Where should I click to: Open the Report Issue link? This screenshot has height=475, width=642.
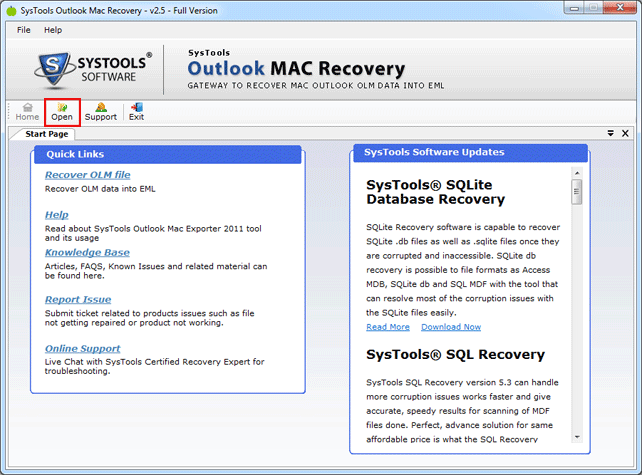(78, 300)
